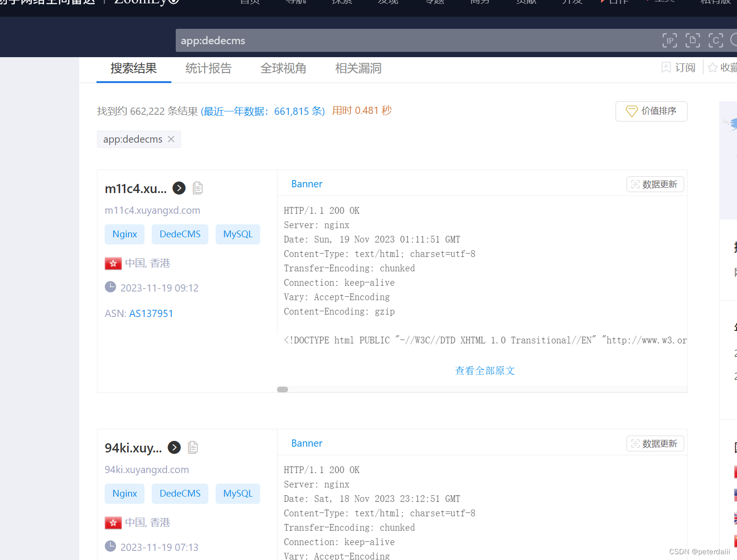Open the 94ki.xuyangxd.com domain link
Image resolution: width=737 pixels, height=560 pixels.
click(x=147, y=470)
